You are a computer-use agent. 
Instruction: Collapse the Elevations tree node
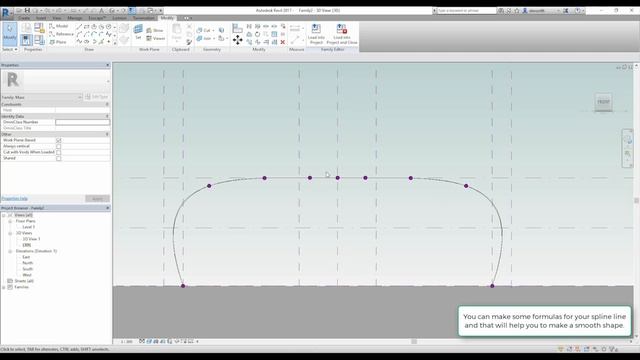pos(10,251)
